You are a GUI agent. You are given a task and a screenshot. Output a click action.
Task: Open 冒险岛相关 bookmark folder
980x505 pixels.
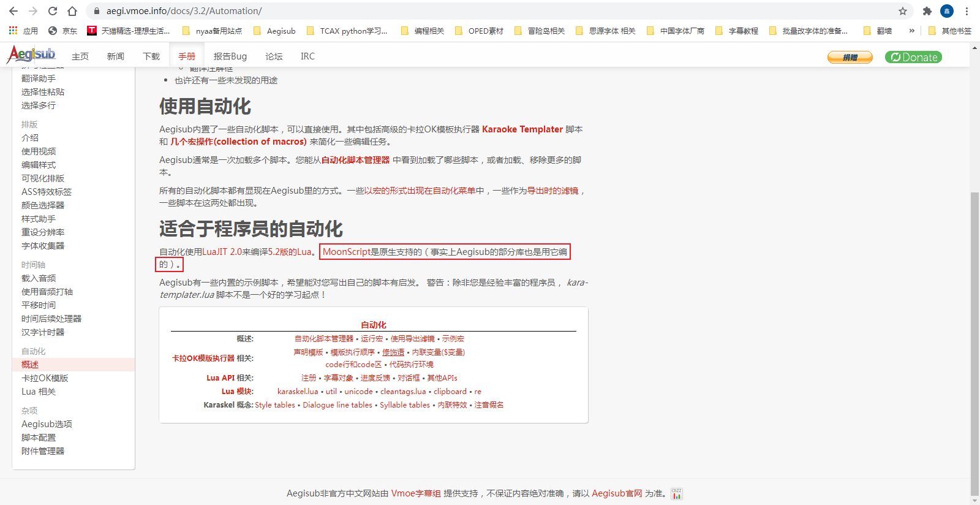tap(540, 31)
